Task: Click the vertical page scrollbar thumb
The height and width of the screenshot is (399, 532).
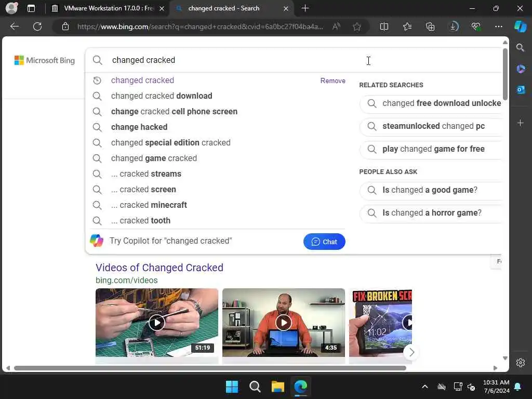Action: (505, 74)
